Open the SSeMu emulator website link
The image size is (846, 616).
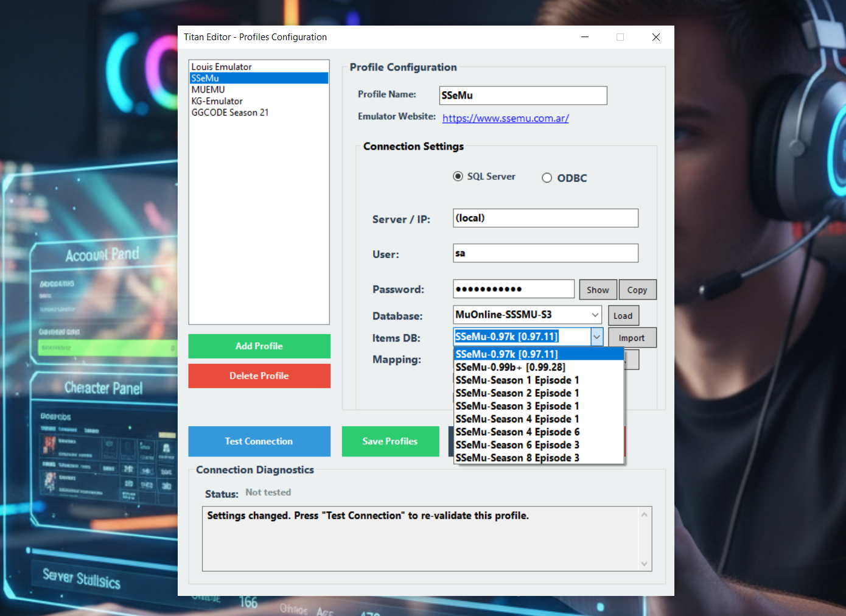click(x=505, y=118)
